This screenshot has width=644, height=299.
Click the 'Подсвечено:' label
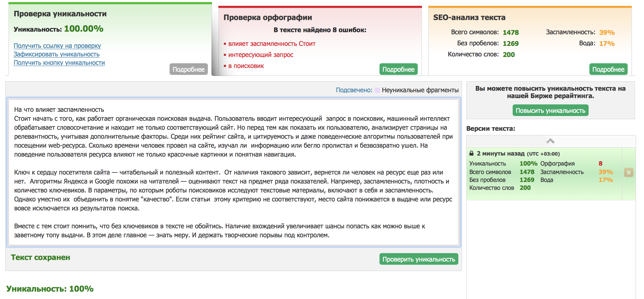click(354, 90)
